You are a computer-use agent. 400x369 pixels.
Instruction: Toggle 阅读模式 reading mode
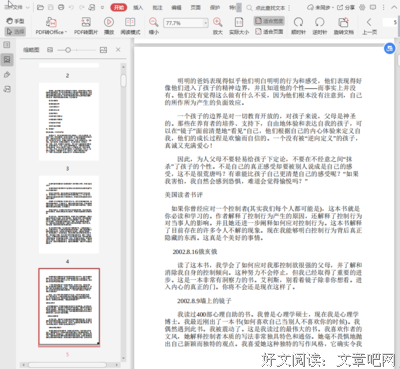130,26
